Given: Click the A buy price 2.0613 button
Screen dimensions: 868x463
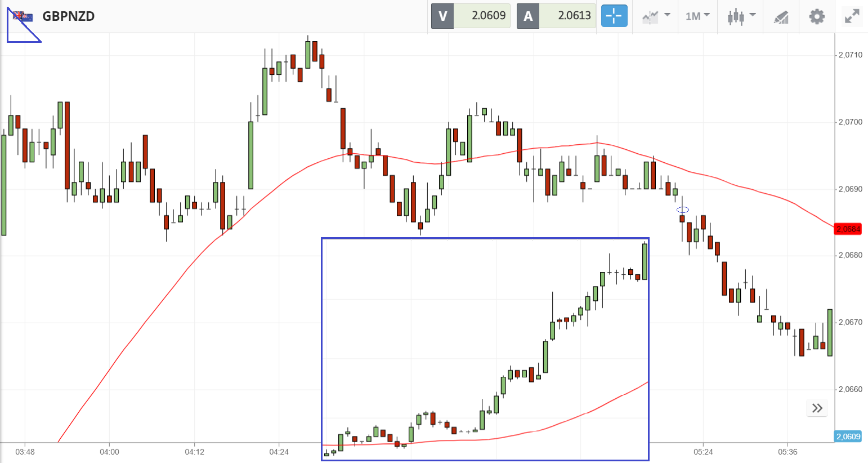Looking at the screenshot, I should click(x=556, y=16).
